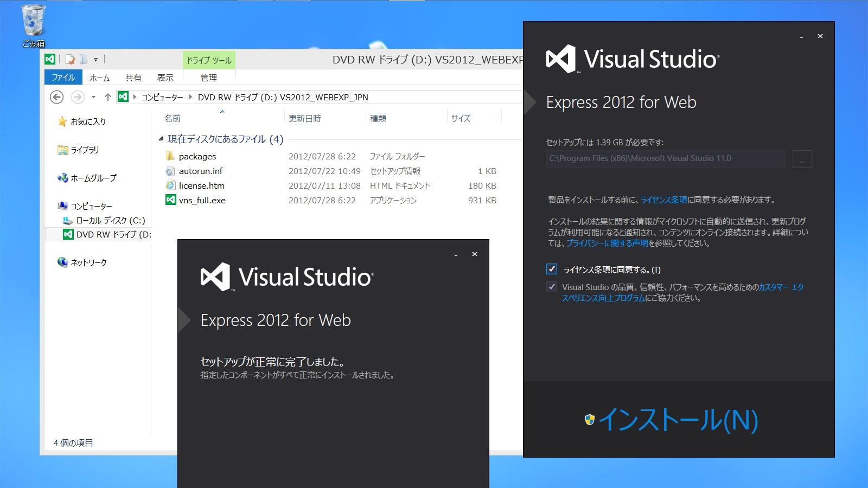Expand the breadcrumb chevron before コンピューター
This screenshot has height=488, width=868.
(x=135, y=97)
